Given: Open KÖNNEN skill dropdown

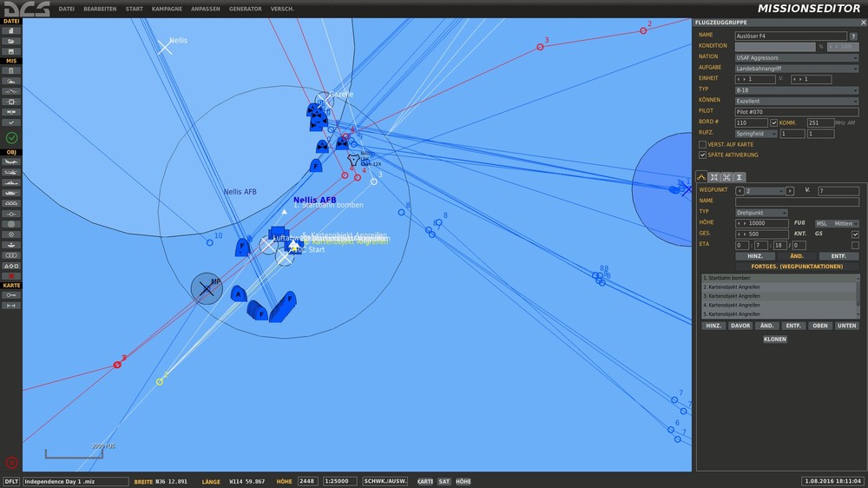Looking at the screenshot, I should (x=797, y=102).
